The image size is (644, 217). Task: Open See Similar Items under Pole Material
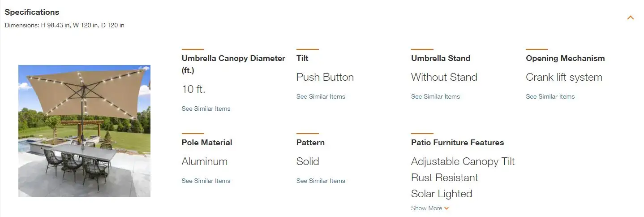pyautogui.click(x=206, y=181)
